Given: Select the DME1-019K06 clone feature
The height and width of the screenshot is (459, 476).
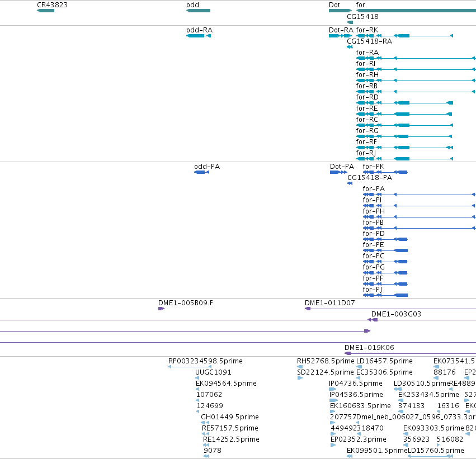Looking at the screenshot, I should [410, 353].
